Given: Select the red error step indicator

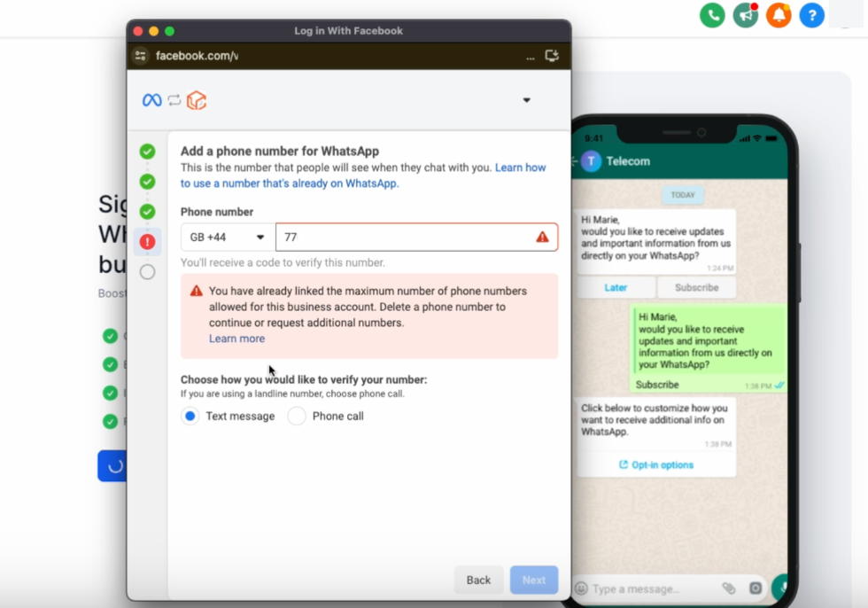Looking at the screenshot, I should tap(147, 242).
